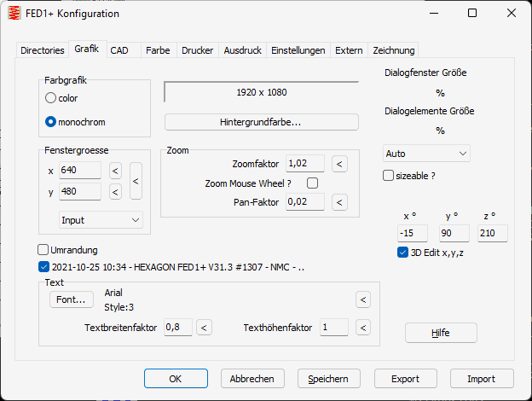532x401 pixels.
Task: Open the Farbe tab
Action: (x=158, y=50)
